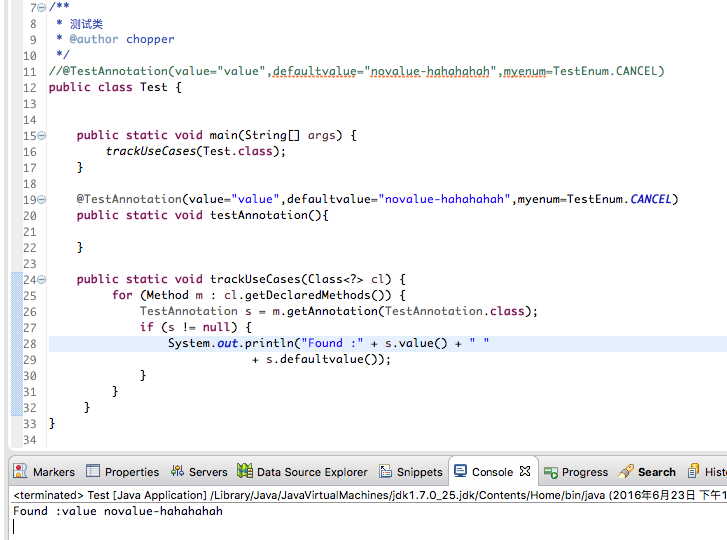
Task: Click the Servers tab icon
Action: point(177,471)
